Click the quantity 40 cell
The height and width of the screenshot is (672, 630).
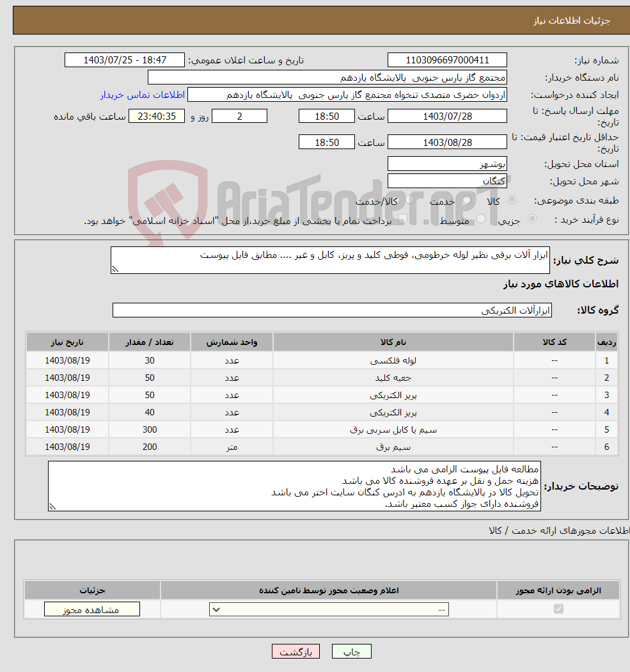[x=150, y=412]
